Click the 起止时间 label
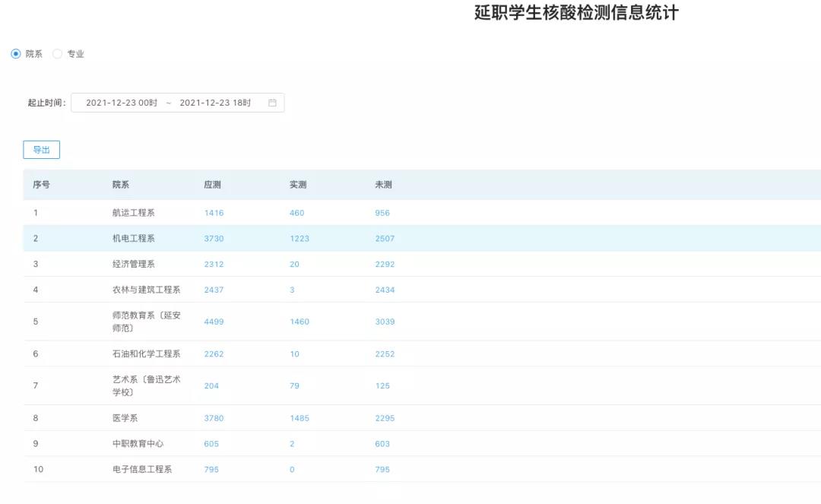The width and height of the screenshot is (821, 504). click(46, 103)
